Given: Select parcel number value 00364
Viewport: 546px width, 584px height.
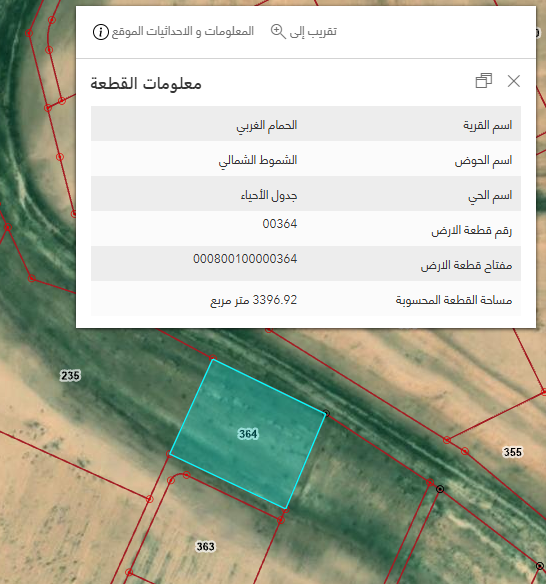Looking at the screenshot, I should [280, 224].
